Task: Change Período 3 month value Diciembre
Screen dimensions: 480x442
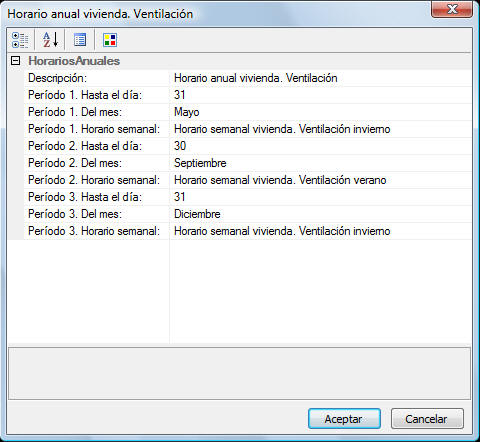Action: tap(320, 214)
